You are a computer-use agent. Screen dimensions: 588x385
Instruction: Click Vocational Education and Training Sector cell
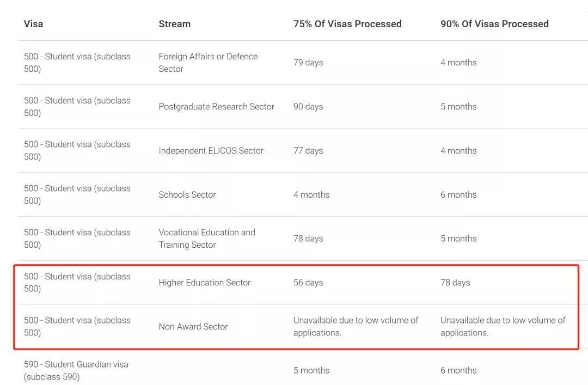click(207, 239)
